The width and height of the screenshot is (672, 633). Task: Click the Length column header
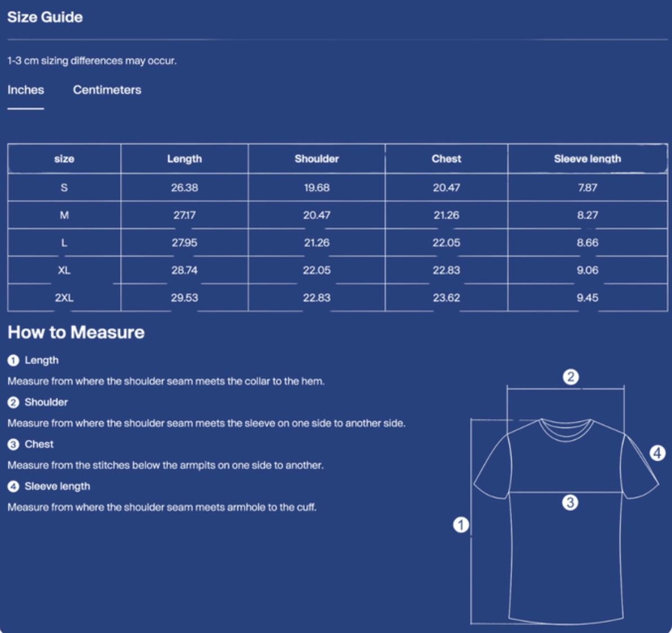184,159
